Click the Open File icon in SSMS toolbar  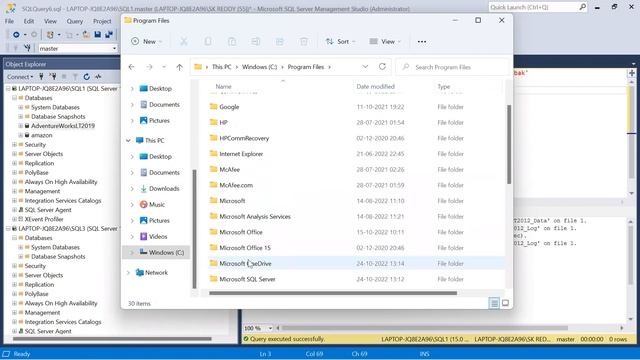coord(86,35)
